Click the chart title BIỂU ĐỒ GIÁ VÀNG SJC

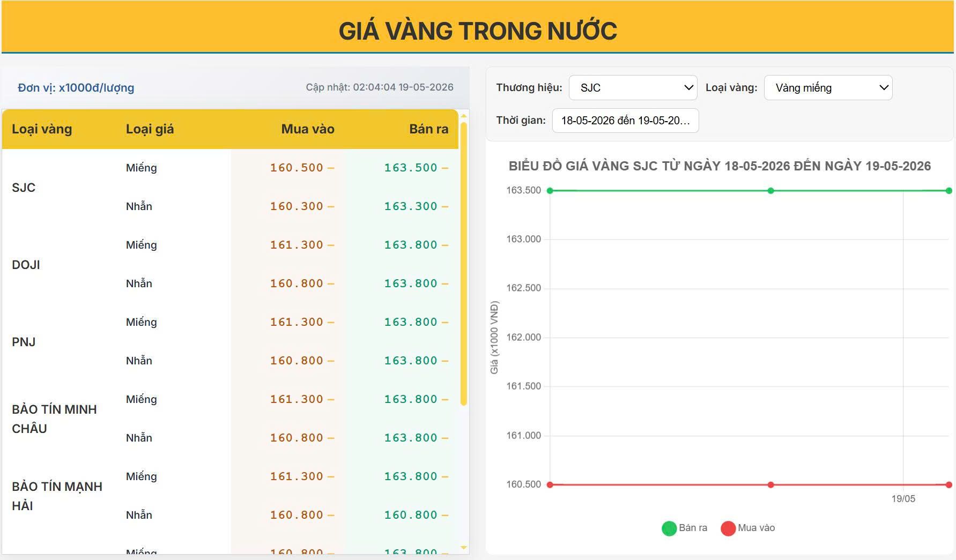pyautogui.click(x=720, y=166)
